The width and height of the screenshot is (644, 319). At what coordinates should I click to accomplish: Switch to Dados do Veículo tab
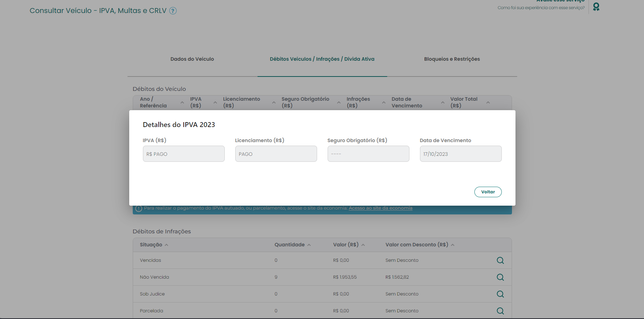[x=192, y=59]
